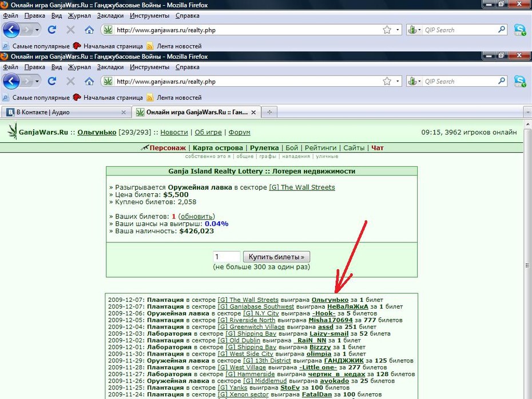The image size is (532, 399).
Task: Open Рулетка page
Action: point(264,148)
